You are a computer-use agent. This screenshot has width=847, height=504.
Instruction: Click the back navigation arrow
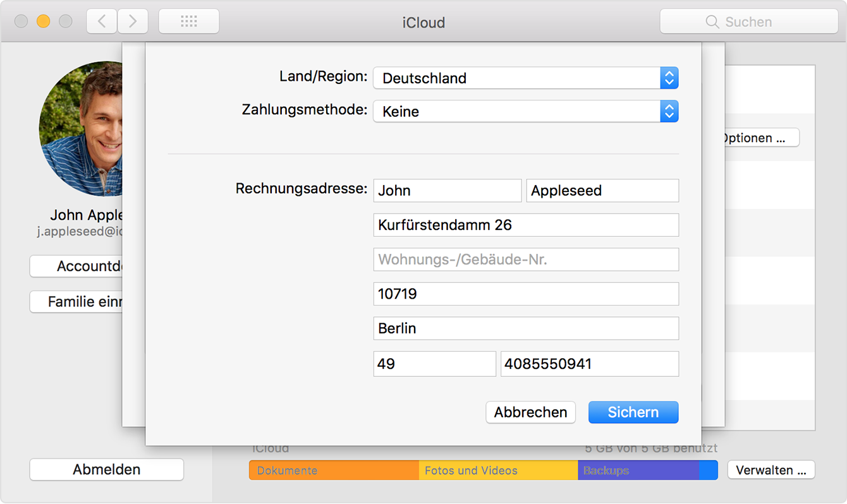point(101,20)
